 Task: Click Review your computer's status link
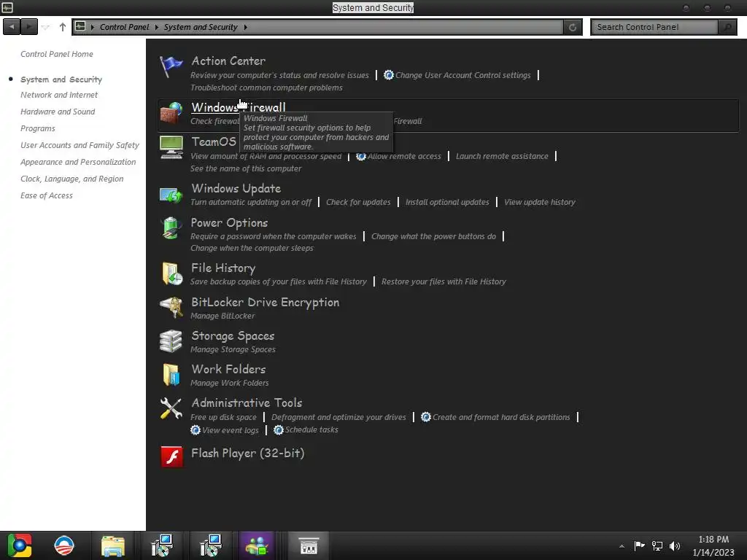pos(279,75)
